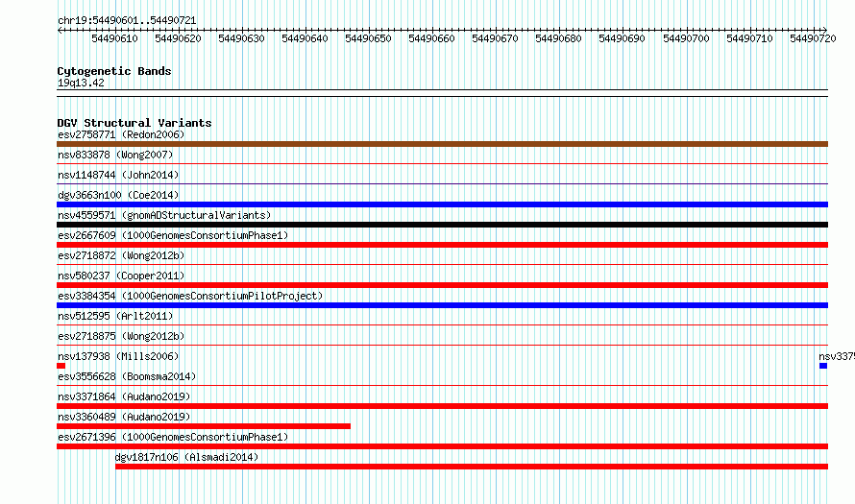Click the 19q13.42 band label
The height and width of the screenshot is (504, 855).
(x=81, y=83)
